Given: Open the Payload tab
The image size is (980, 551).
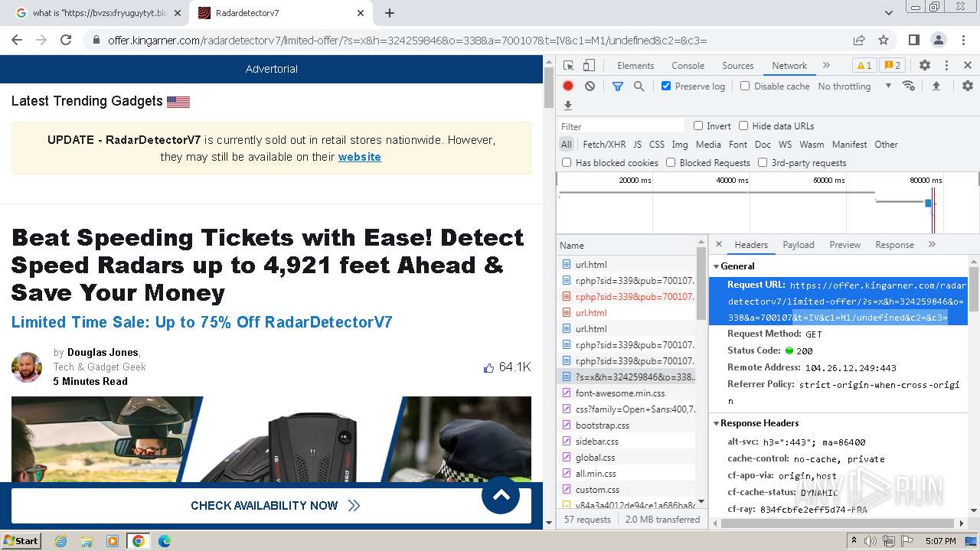Looking at the screenshot, I should pyautogui.click(x=799, y=245).
